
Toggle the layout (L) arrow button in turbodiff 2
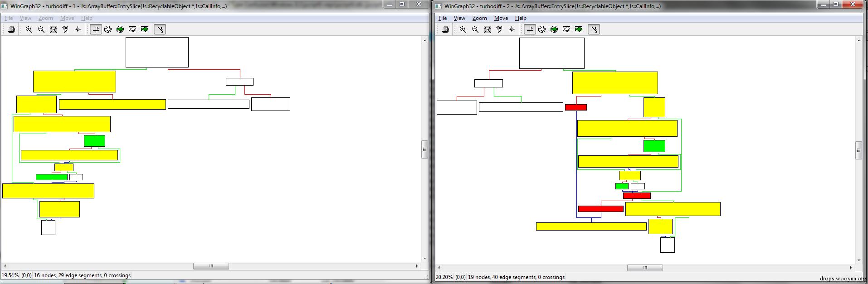tap(594, 29)
